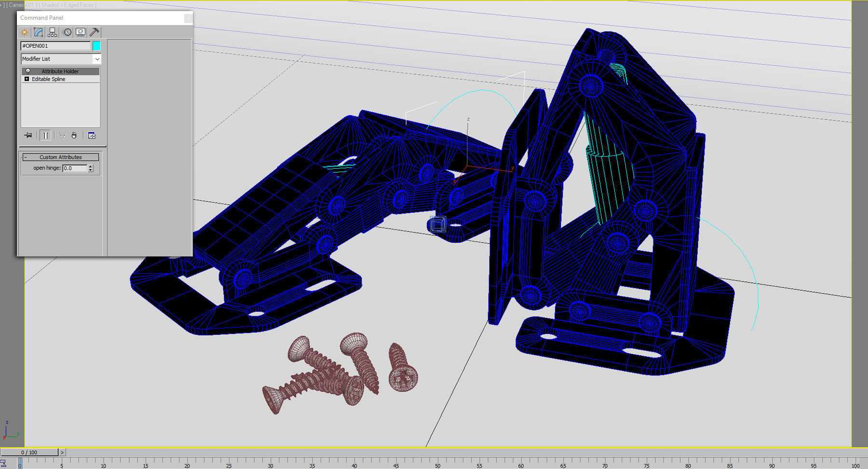Click the Make Unique icon

coord(62,135)
